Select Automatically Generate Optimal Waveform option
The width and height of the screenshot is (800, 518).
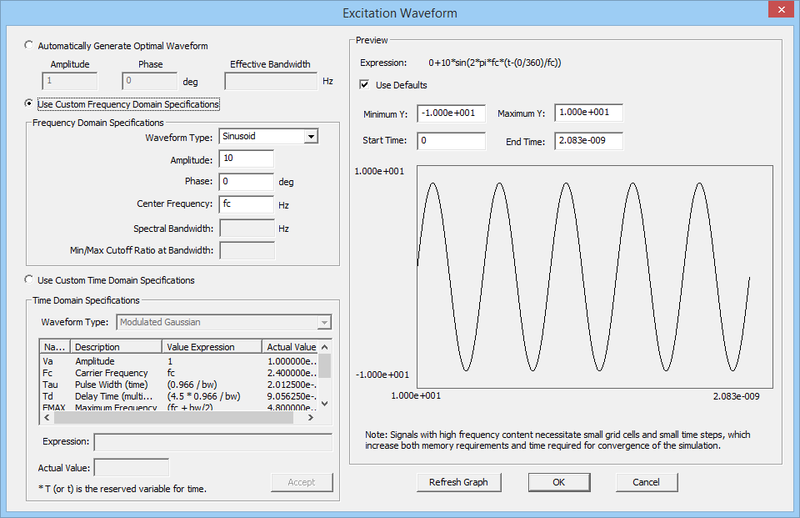point(28,46)
